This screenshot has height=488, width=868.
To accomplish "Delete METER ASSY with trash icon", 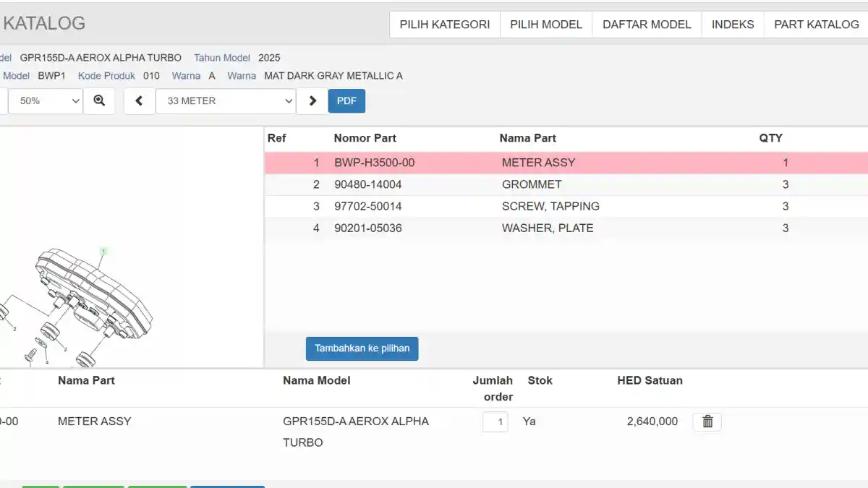I will [707, 421].
